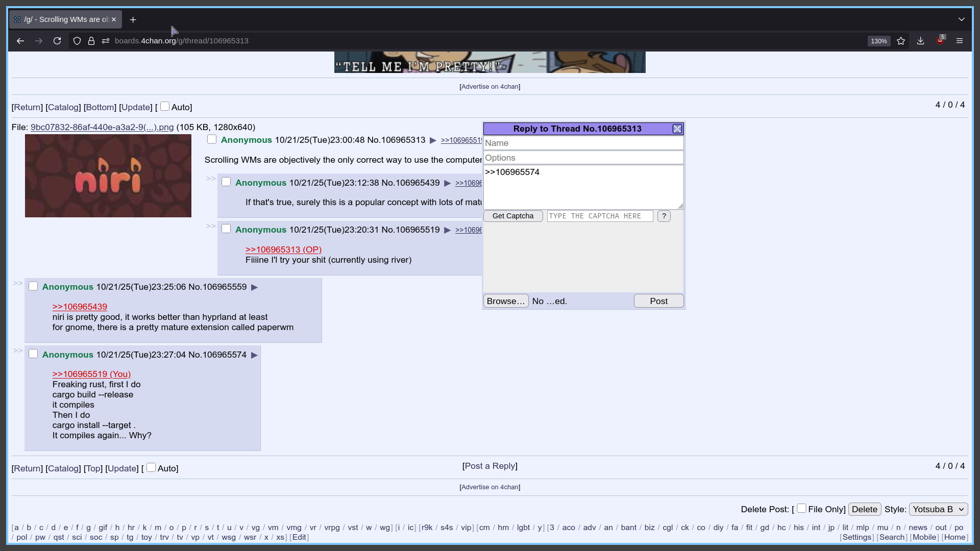The width and height of the screenshot is (980, 551).
Task: Open the browser hamburger menu
Action: coord(960,41)
